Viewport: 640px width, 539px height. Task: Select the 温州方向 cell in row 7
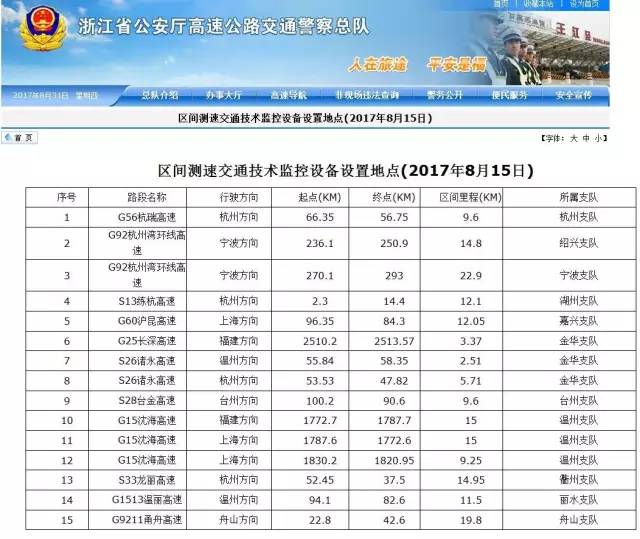(x=229, y=361)
